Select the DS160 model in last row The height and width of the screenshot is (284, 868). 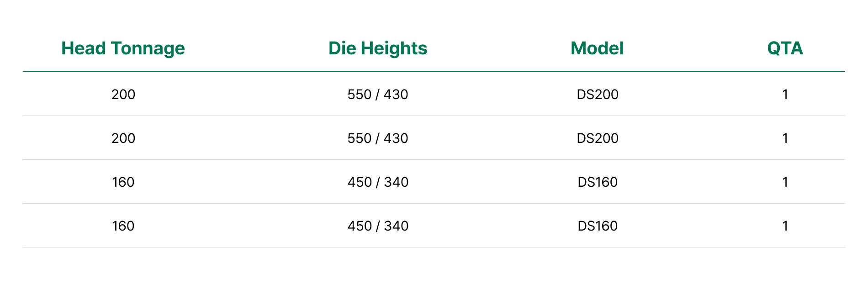click(598, 226)
